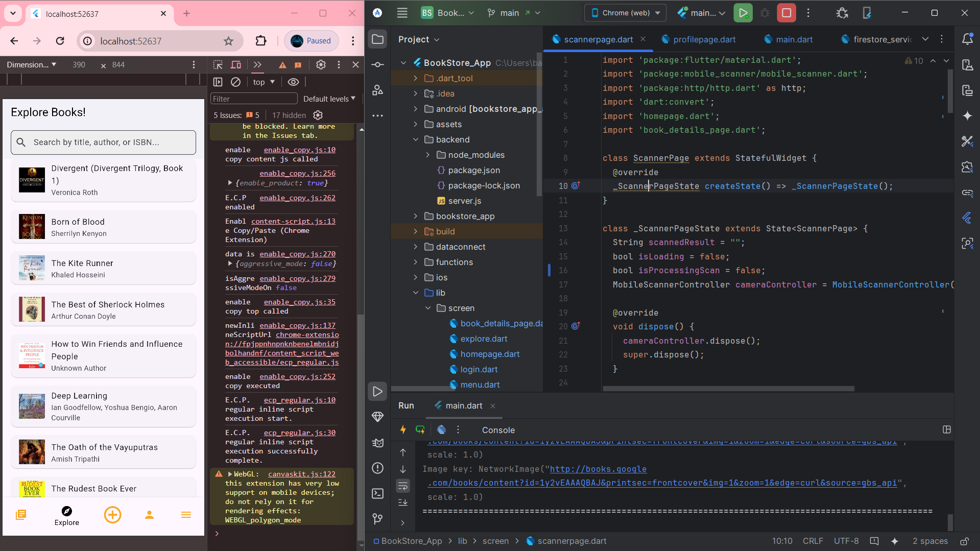Trigger Flutter hot reload lightning icon
Screen dimensions: 980x551
(403, 429)
